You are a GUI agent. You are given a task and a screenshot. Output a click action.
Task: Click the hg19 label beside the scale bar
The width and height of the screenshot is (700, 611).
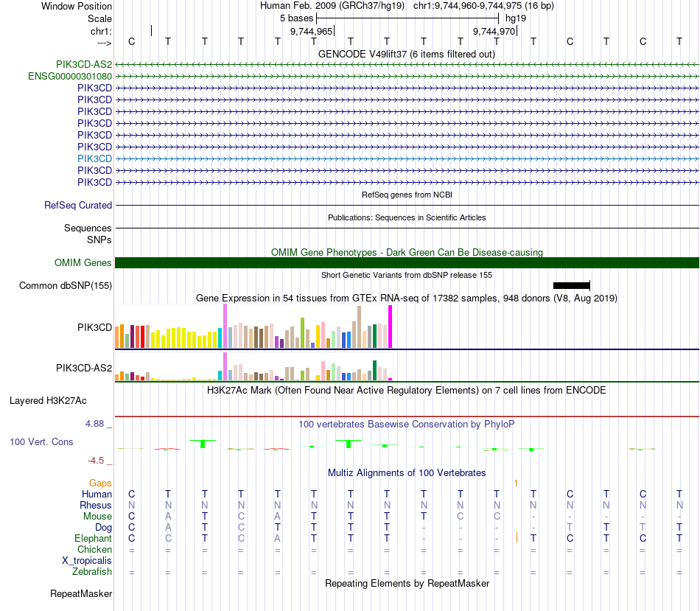(x=516, y=18)
